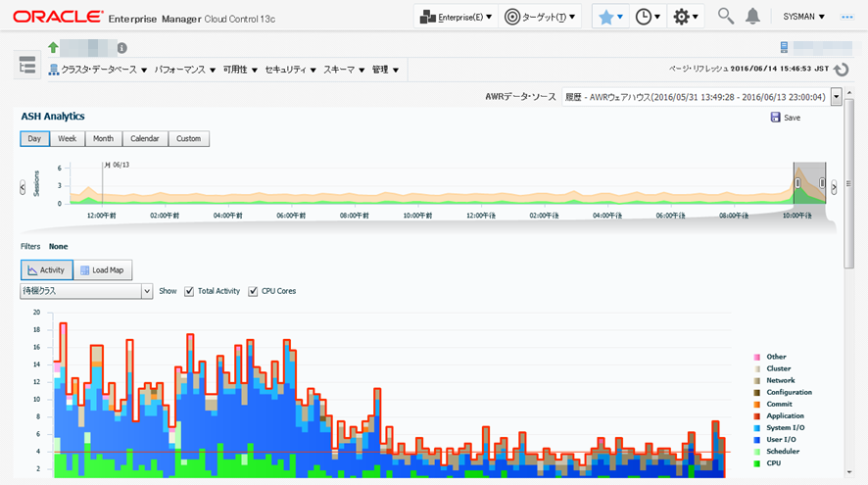The image size is (868, 485).
Task: Expand クラスタ・データベース menu
Action: coord(104,70)
